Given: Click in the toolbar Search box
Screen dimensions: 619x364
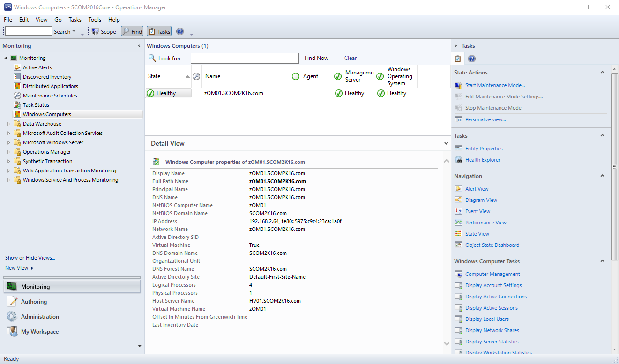Looking at the screenshot, I should tap(29, 31).
